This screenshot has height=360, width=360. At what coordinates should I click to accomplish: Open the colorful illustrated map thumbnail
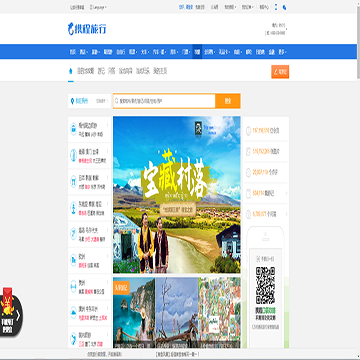[x=219, y=312]
